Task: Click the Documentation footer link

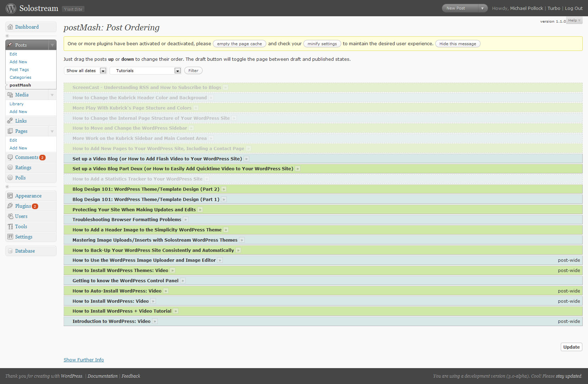Action: tap(103, 376)
